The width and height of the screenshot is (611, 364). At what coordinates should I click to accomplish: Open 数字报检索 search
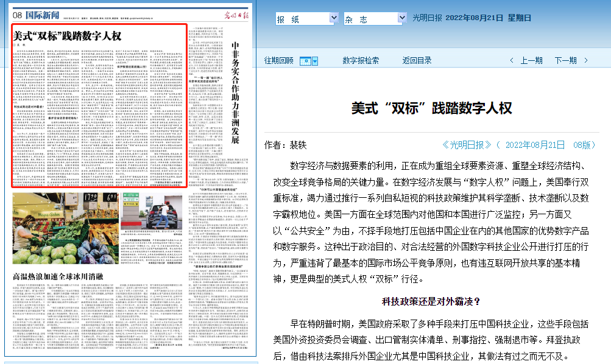tap(361, 60)
